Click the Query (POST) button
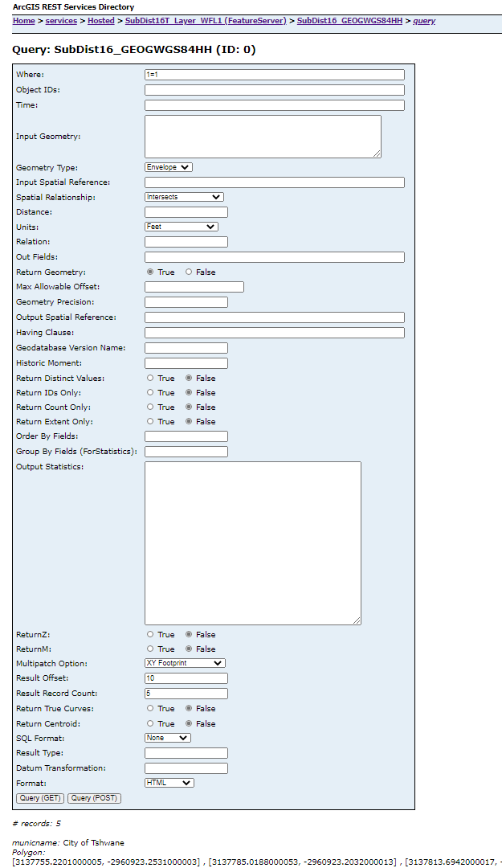Viewport: 502px width, 868px height. [x=94, y=798]
